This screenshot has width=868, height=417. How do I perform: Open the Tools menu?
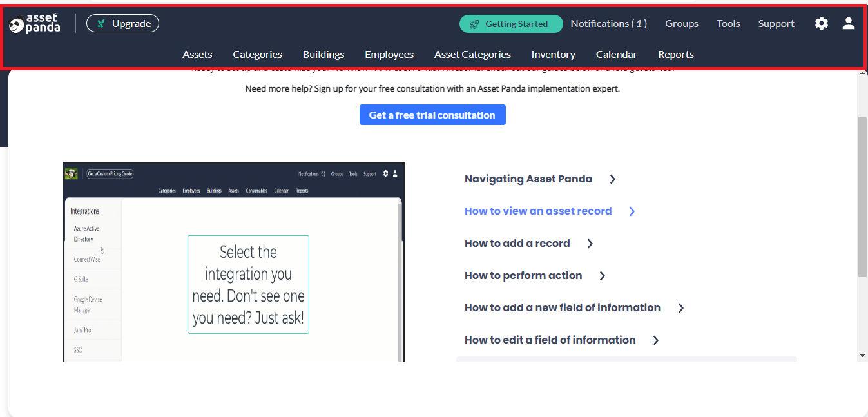(728, 24)
